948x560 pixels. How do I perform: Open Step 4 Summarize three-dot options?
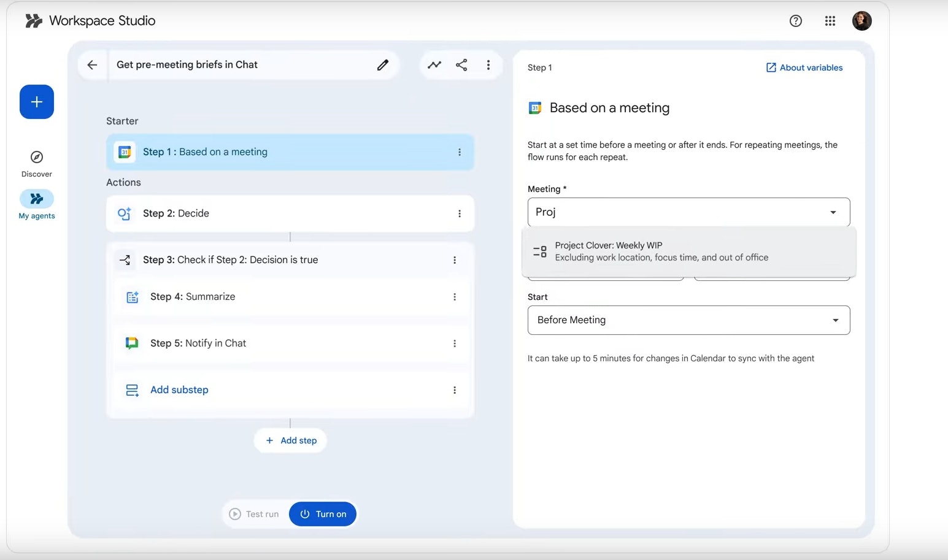(455, 297)
